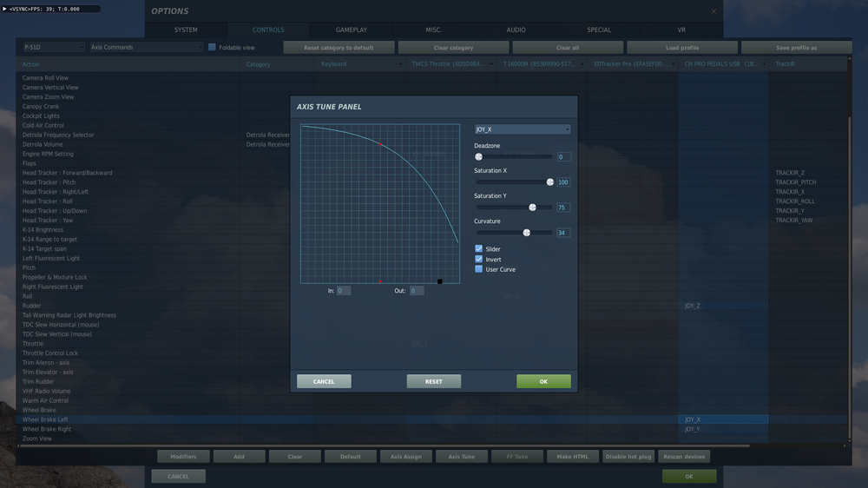Viewport: 868px width, 488px height.
Task: Open the GAMEPLAY tab
Action: (x=351, y=30)
